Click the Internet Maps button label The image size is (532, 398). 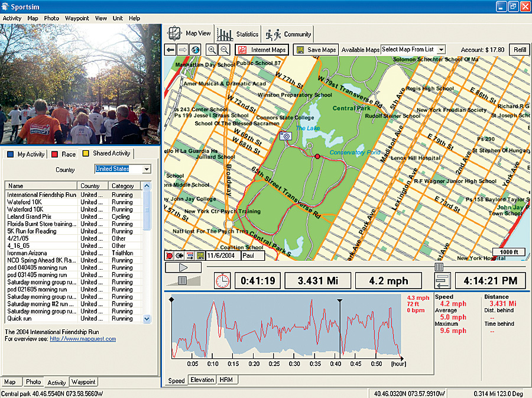[268, 50]
